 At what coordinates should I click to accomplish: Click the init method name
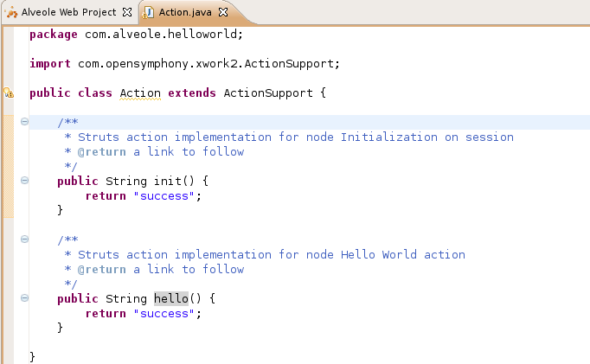pos(167,181)
